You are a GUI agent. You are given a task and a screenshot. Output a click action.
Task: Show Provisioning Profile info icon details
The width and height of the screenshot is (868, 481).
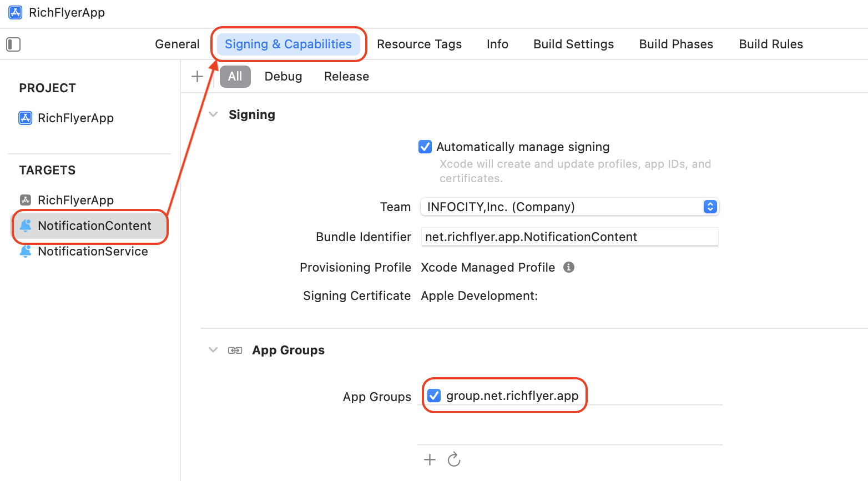pyautogui.click(x=569, y=267)
